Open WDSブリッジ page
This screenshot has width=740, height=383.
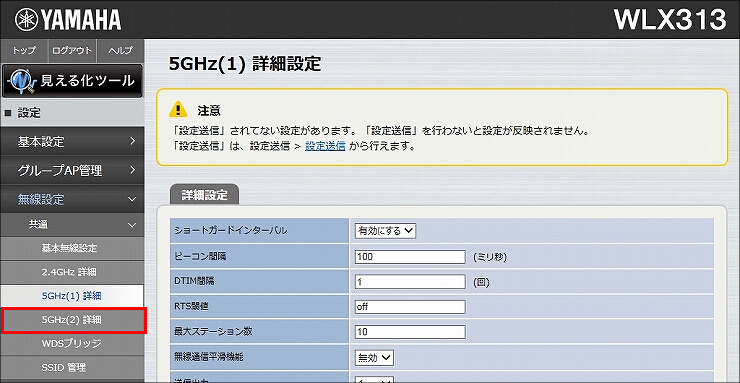pos(72,343)
